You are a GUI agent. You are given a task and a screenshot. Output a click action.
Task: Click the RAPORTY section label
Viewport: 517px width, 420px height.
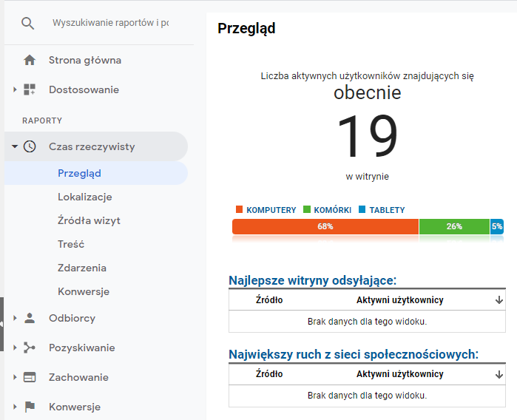point(42,121)
